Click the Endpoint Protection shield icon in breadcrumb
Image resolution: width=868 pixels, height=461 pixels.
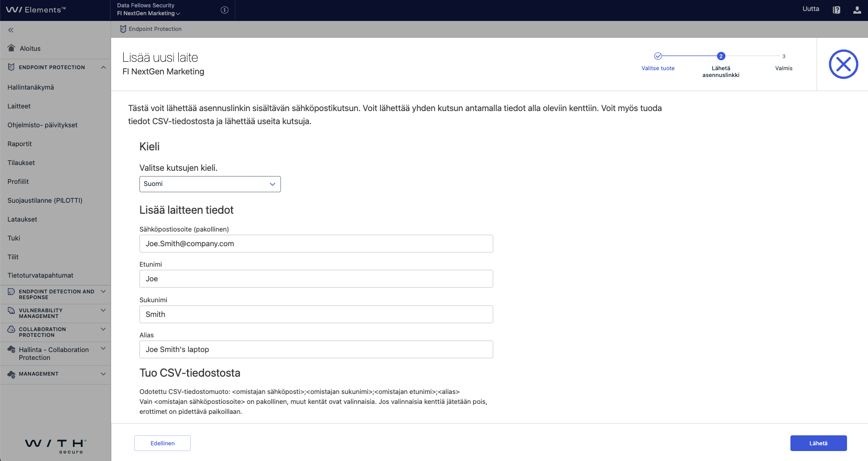point(123,29)
